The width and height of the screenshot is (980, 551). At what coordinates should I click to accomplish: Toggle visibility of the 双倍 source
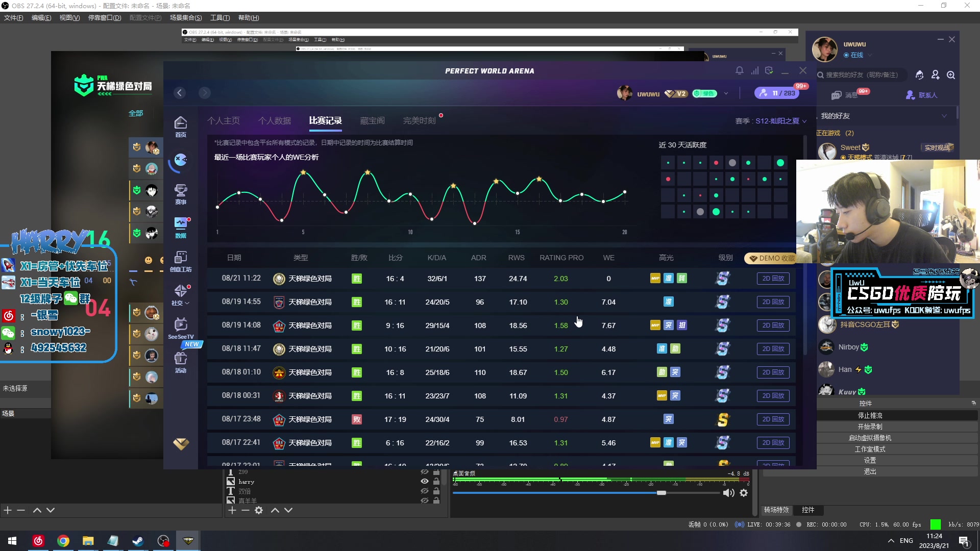[x=424, y=491]
